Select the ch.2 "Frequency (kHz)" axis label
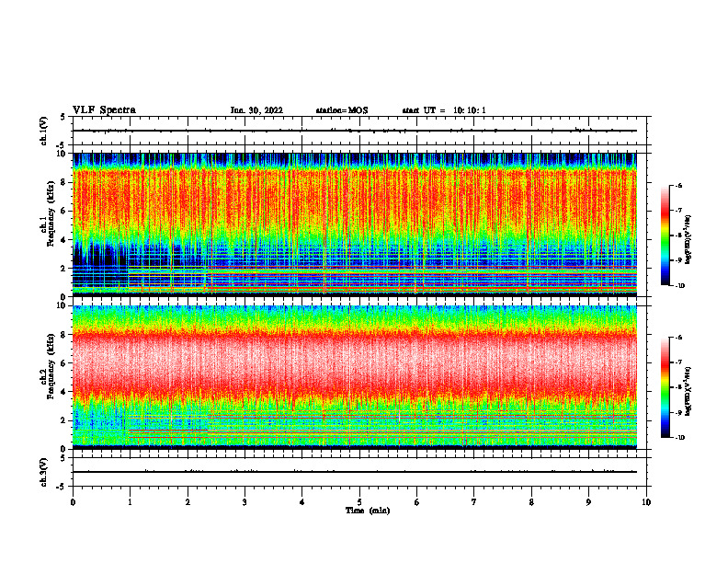Screen dimensions: 728x563 (x=51, y=366)
